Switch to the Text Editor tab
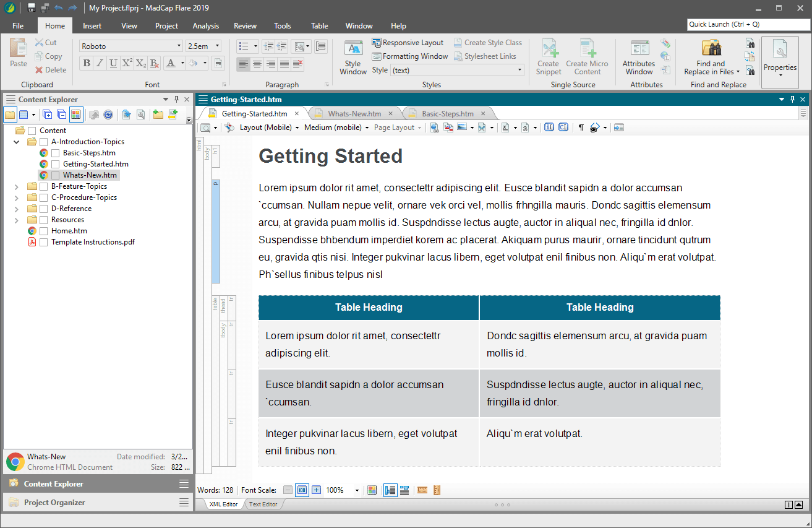This screenshot has width=812, height=528. pyautogui.click(x=263, y=504)
